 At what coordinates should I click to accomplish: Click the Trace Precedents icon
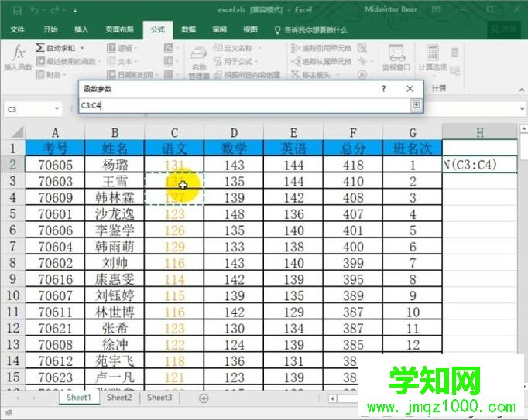(x=295, y=48)
